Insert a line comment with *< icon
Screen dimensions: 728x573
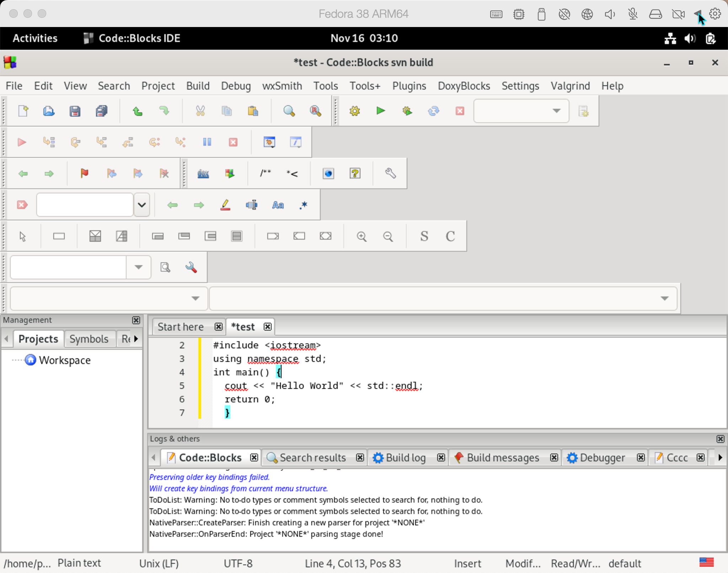click(x=292, y=173)
